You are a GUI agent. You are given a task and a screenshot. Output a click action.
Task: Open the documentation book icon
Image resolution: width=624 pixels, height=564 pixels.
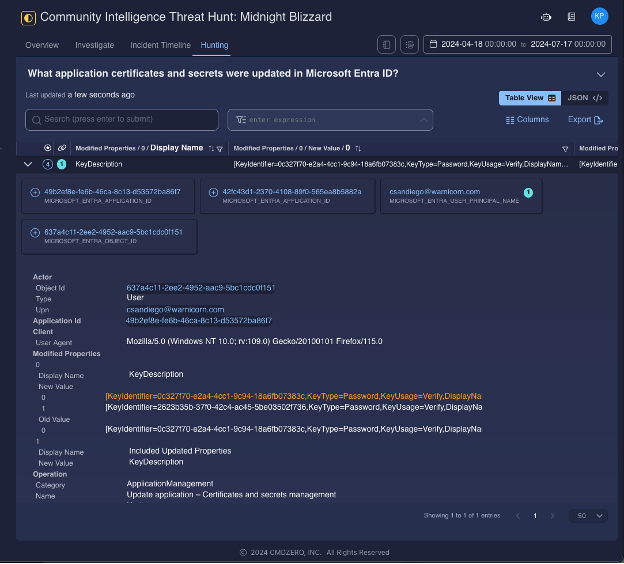pos(571,17)
